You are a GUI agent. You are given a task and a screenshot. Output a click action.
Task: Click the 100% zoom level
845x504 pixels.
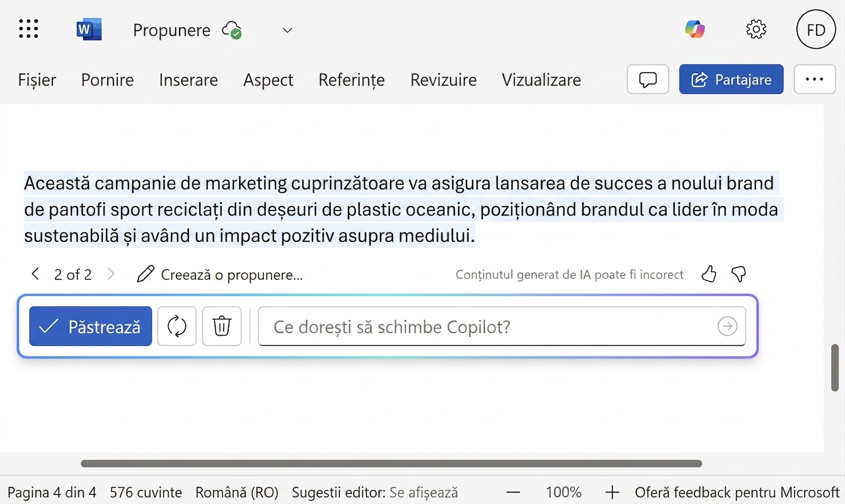[x=563, y=492]
